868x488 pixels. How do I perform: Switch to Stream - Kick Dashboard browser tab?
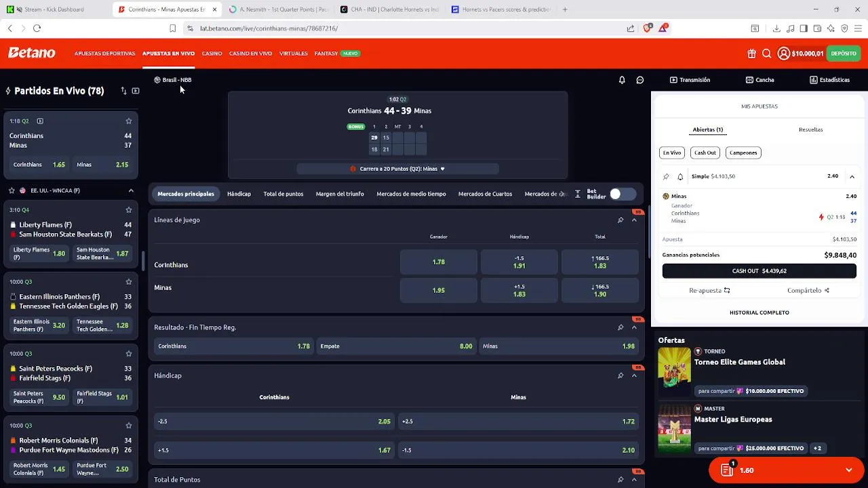tap(54, 9)
